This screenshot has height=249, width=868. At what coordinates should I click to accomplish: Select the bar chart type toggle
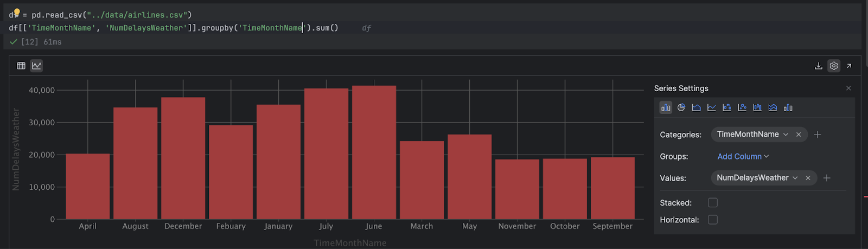point(666,107)
